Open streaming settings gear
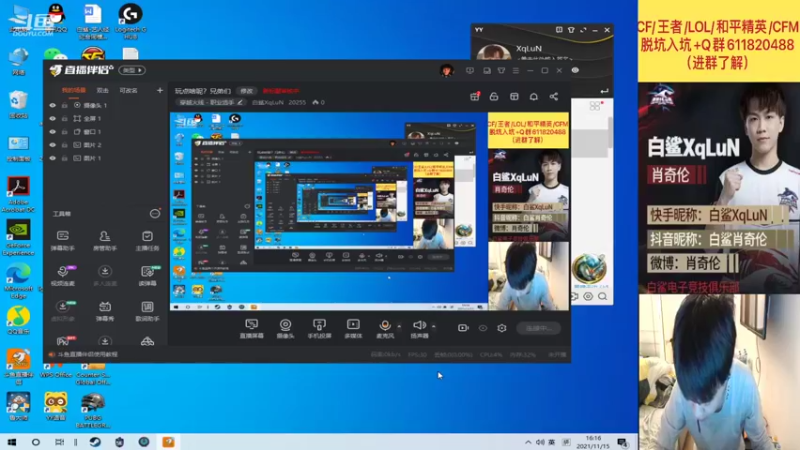Viewport: 800px width, 450px height. (502, 328)
